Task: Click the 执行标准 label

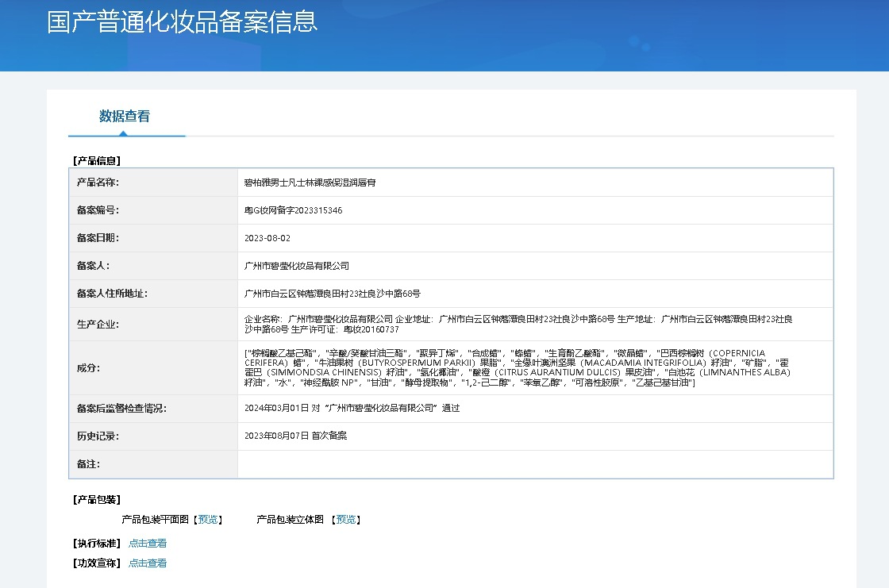Action: (x=97, y=544)
